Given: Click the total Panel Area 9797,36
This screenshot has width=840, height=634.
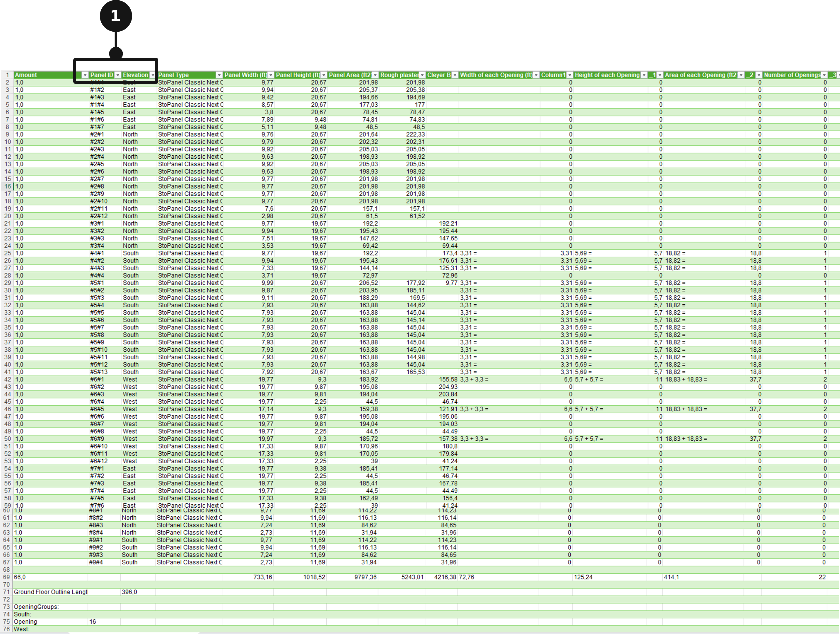Looking at the screenshot, I should click(352, 577).
